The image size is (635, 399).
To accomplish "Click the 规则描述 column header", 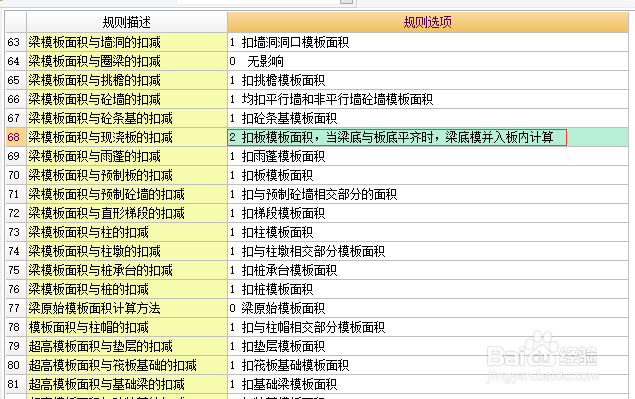I will (127, 22).
